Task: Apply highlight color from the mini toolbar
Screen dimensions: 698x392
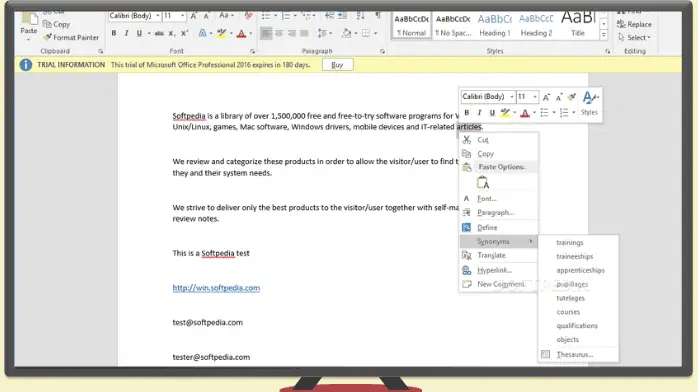Action: pos(505,113)
